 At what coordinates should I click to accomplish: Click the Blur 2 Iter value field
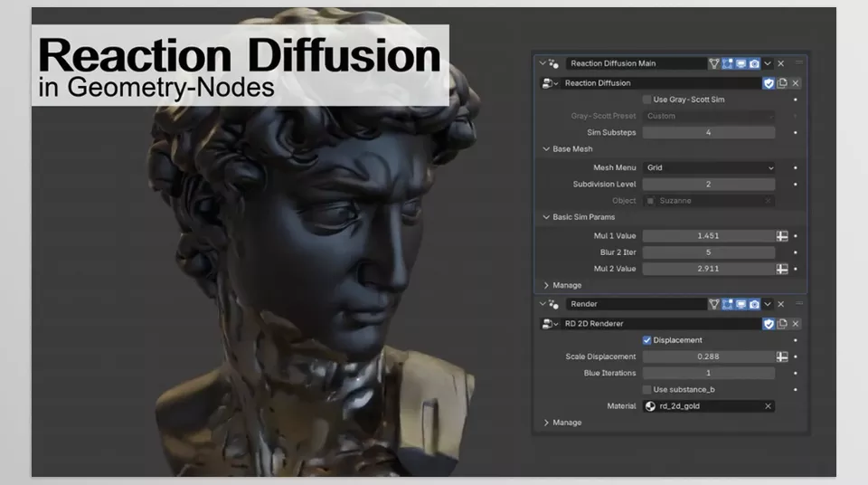point(709,252)
